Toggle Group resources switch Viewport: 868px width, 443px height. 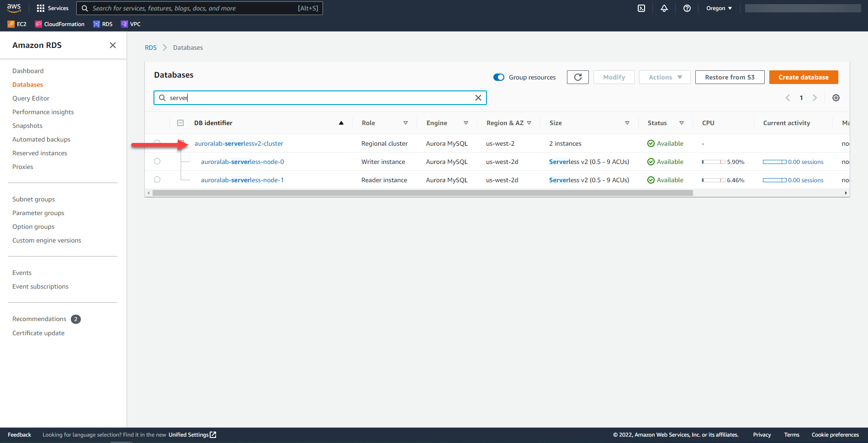click(x=498, y=77)
